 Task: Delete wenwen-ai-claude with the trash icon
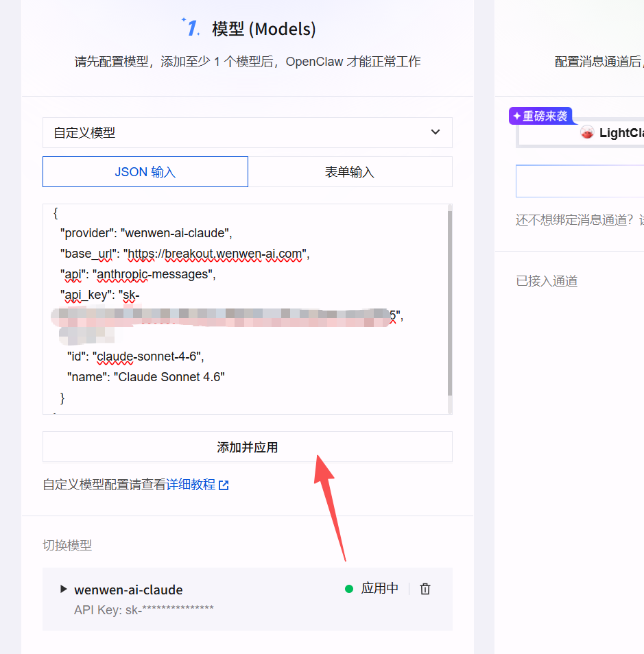point(425,589)
